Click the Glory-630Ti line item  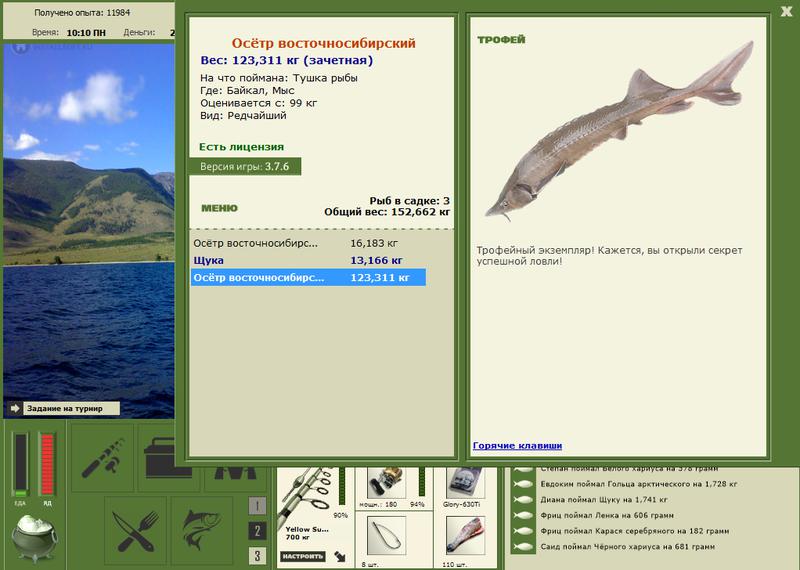(x=465, y=483)
